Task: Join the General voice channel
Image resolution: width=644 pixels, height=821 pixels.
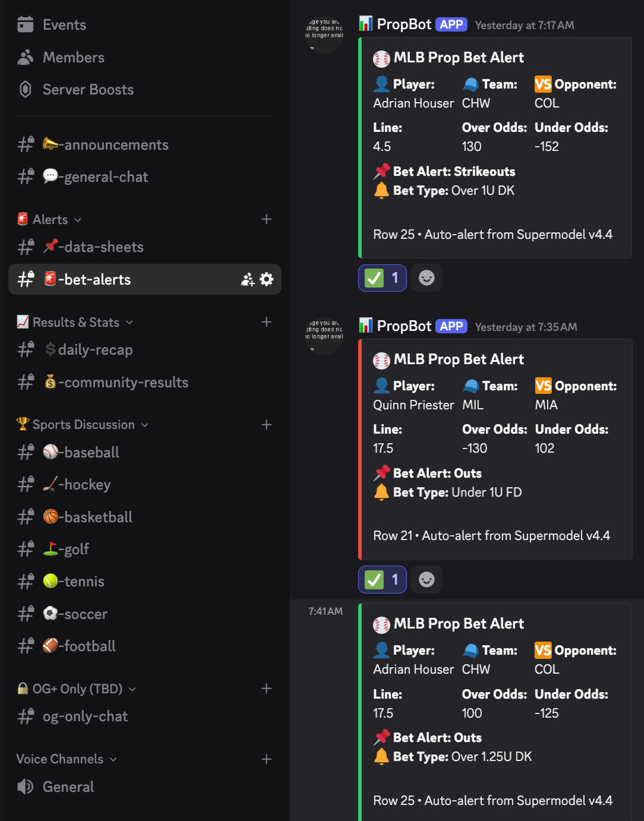Action: point(68,787)
